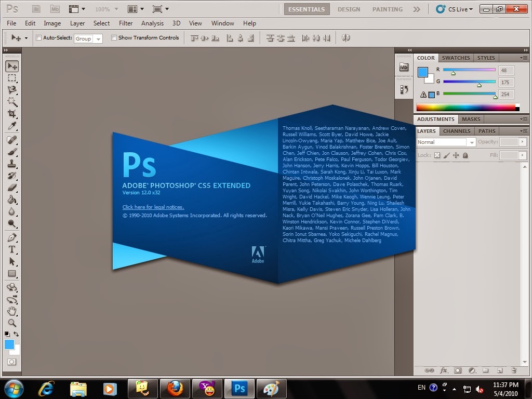The image size is (532, 399).
Task: Click the legal notices link
Action: click(153, 207)
